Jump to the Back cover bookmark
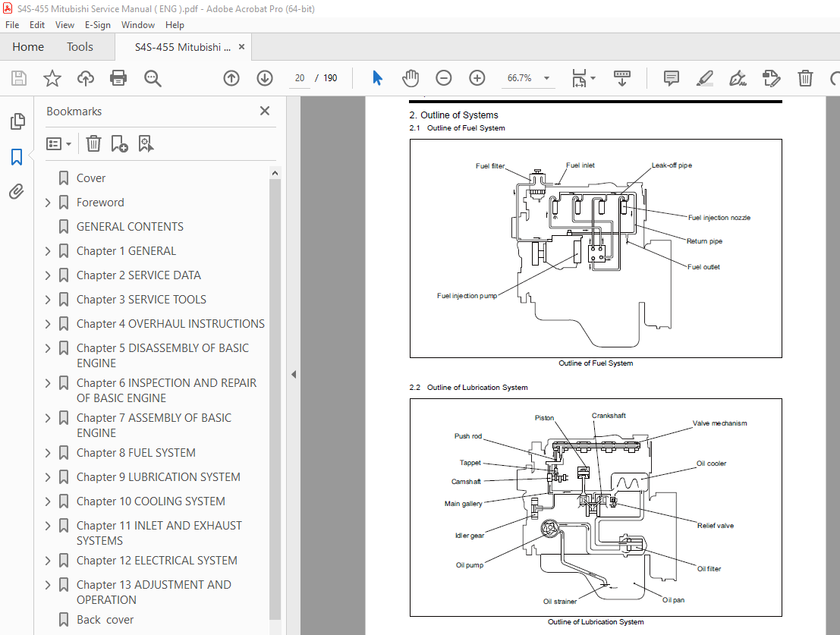Viewport: 840px width, 635px height. 105,620
